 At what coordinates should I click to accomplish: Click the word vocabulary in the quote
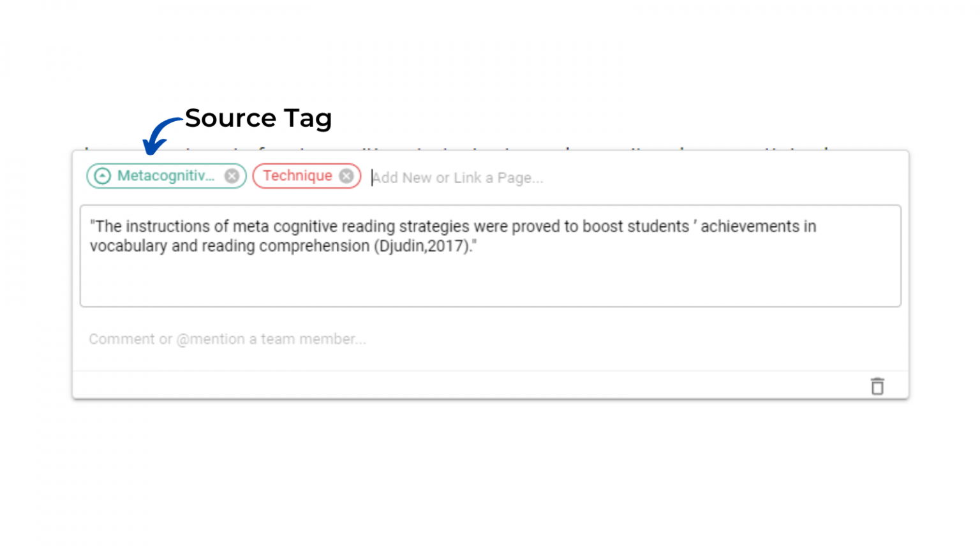tap(128, 246)
